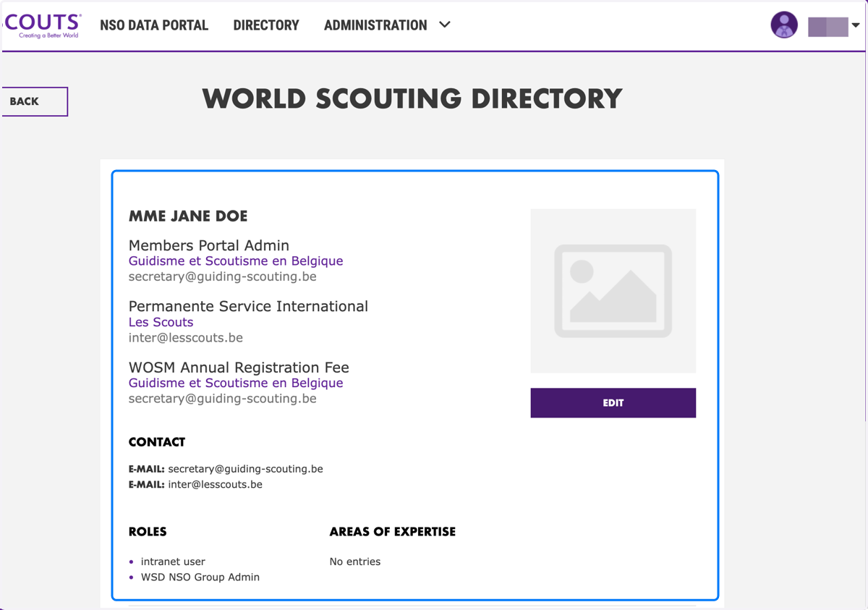Click the No entries text
Image resolution: width=868 pixels, height=610 pixels.
point(355,562)
